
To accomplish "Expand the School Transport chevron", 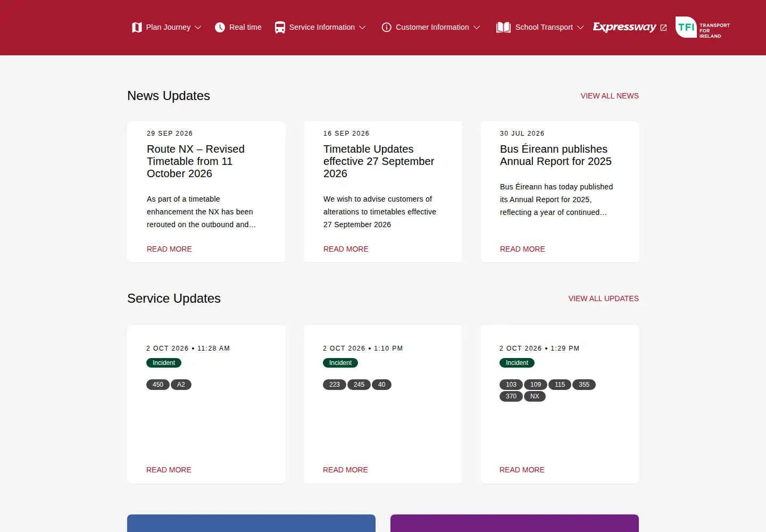I will tap(580, 27).
